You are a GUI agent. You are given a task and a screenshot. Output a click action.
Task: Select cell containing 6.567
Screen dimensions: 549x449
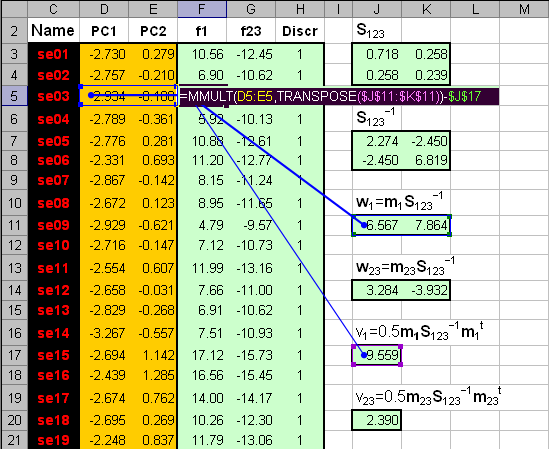(x=377, y=225)
